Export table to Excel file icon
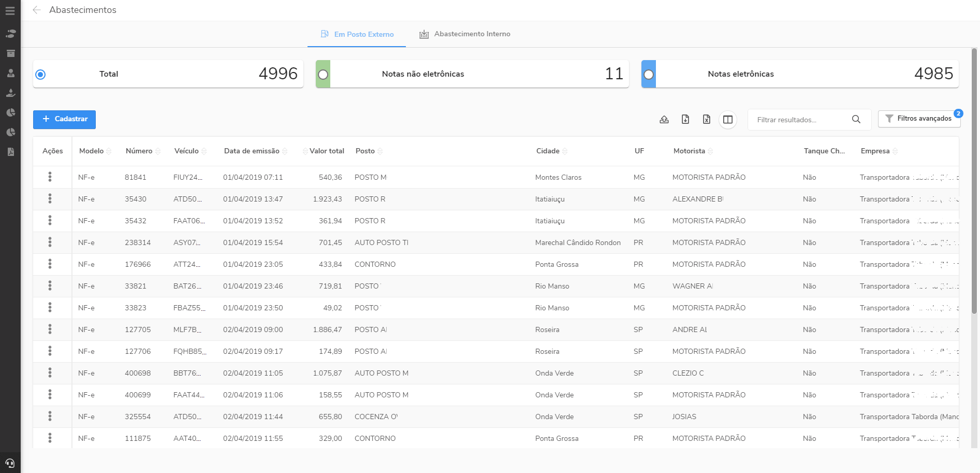The height and width of the screenshot is (473, 980). coord(706,120)
